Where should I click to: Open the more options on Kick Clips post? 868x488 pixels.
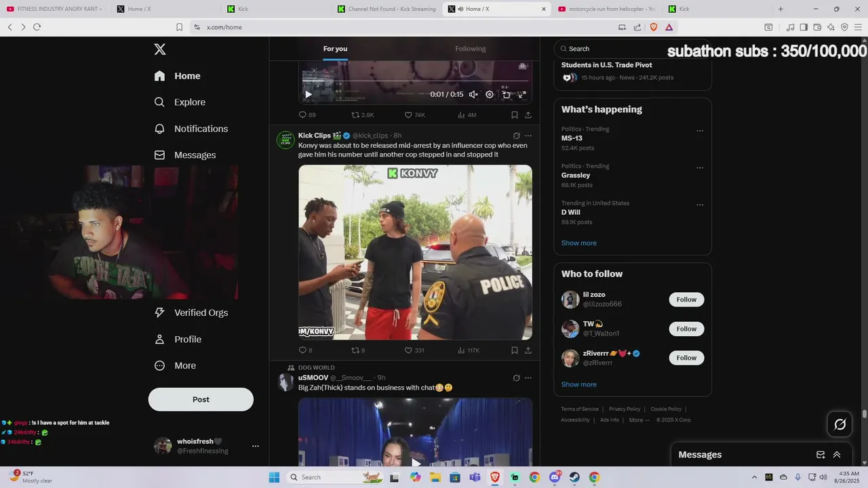coord(528,136)
